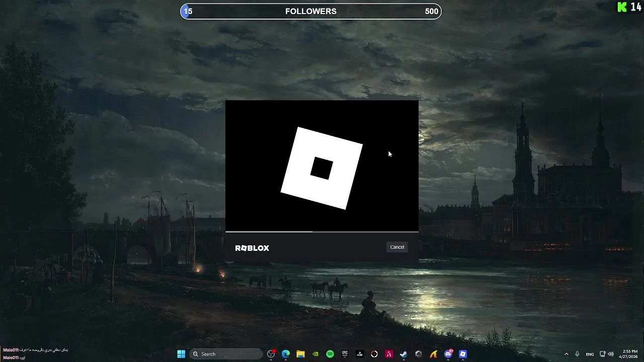
Task: Click the Roblox launcher loading progress bar
Action: coord(322,232)
